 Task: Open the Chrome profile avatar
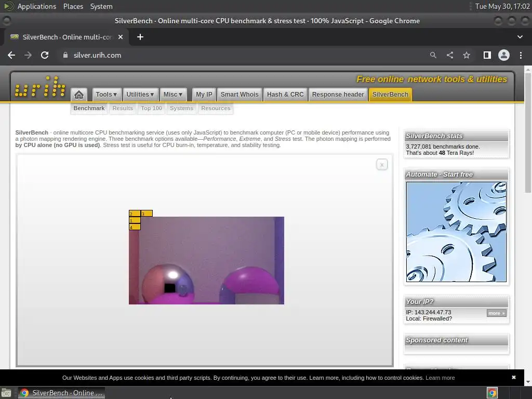pos(504,55)
